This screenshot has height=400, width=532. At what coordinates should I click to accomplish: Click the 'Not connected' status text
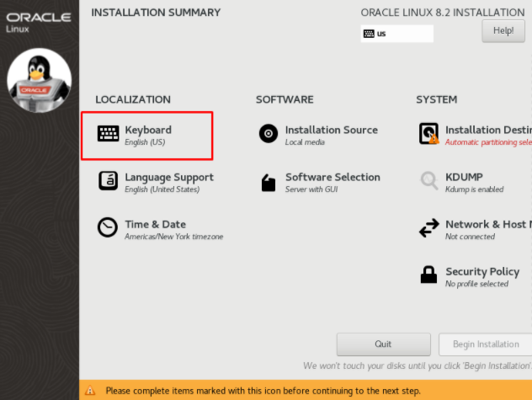pos(470,237)
